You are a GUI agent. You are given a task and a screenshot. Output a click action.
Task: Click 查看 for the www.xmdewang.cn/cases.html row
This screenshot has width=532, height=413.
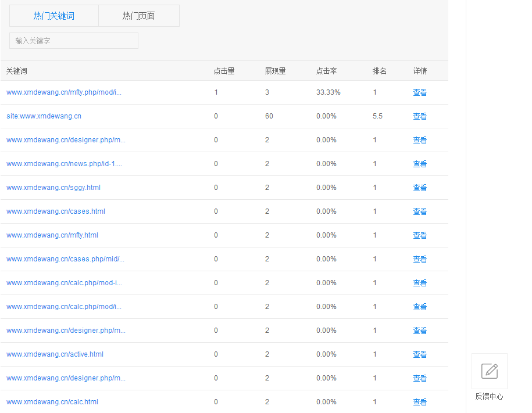(420, 211)
